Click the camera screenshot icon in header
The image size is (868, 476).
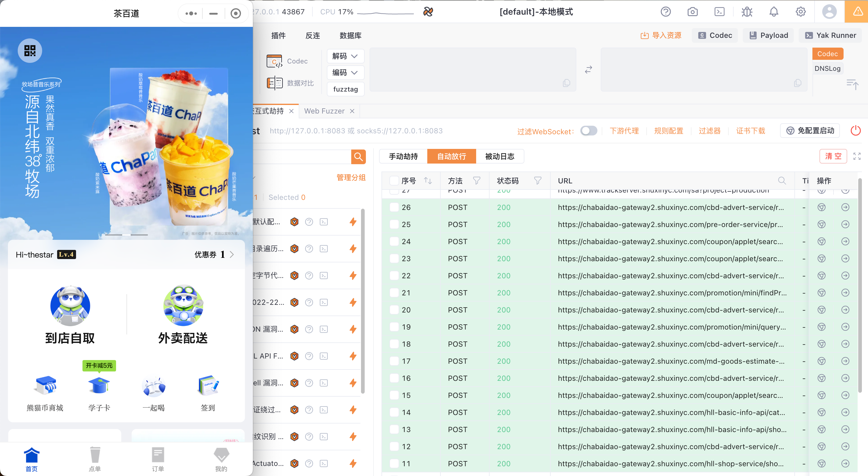click(692, 12)
